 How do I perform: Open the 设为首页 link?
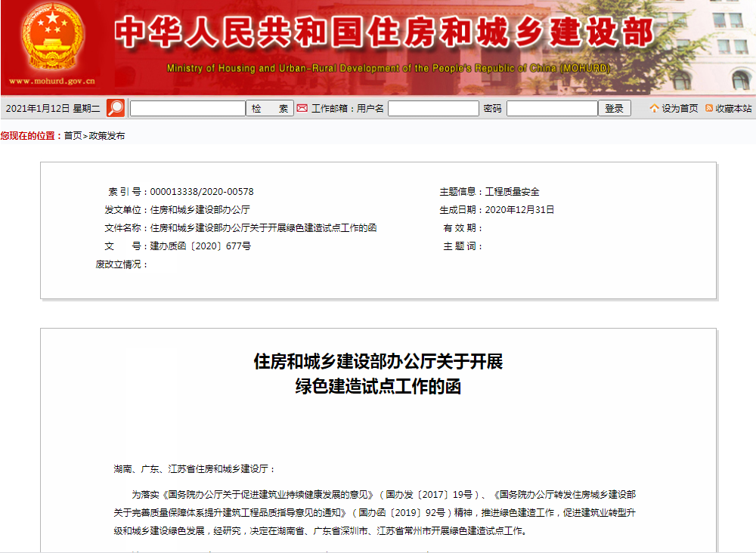[680, 108]
